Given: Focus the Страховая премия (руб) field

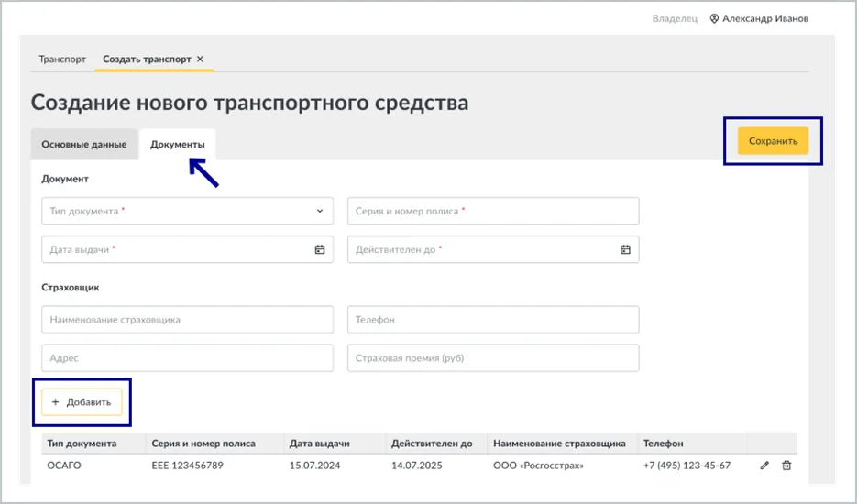Looking at the screenshot, I should 493,358.
